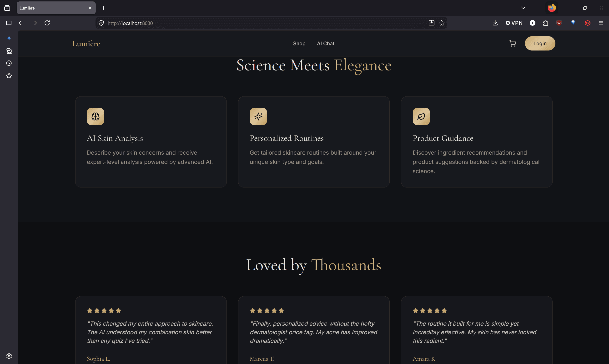Select the Lumière browser tab
The width and height of the screenshot is (609, 364).
(56, 8)
